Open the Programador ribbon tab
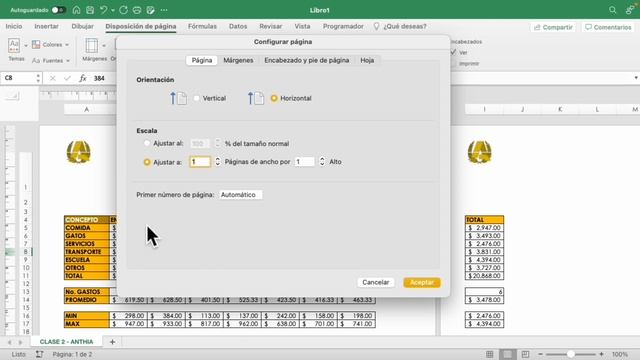 343,26
